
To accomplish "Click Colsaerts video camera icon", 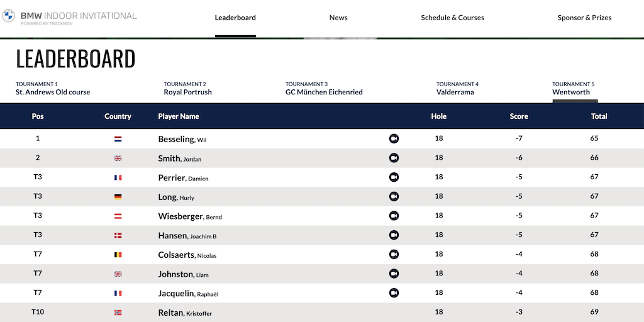I will point(394,255).
